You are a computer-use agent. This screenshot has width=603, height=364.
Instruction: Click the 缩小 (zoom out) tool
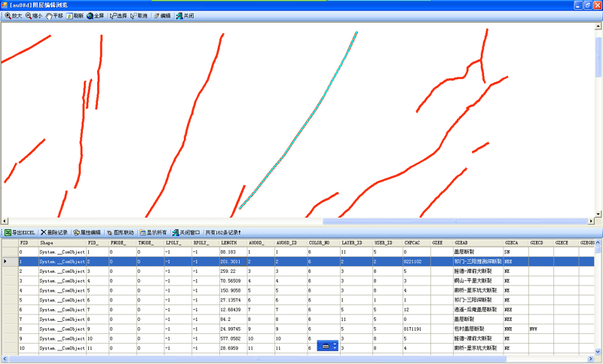click(x=34, y=15)
